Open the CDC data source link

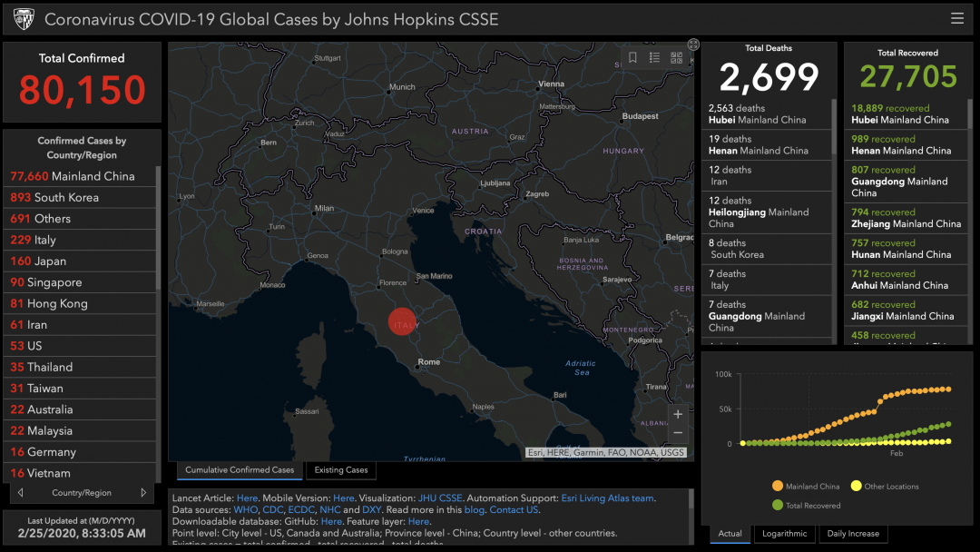pos(272,510)
